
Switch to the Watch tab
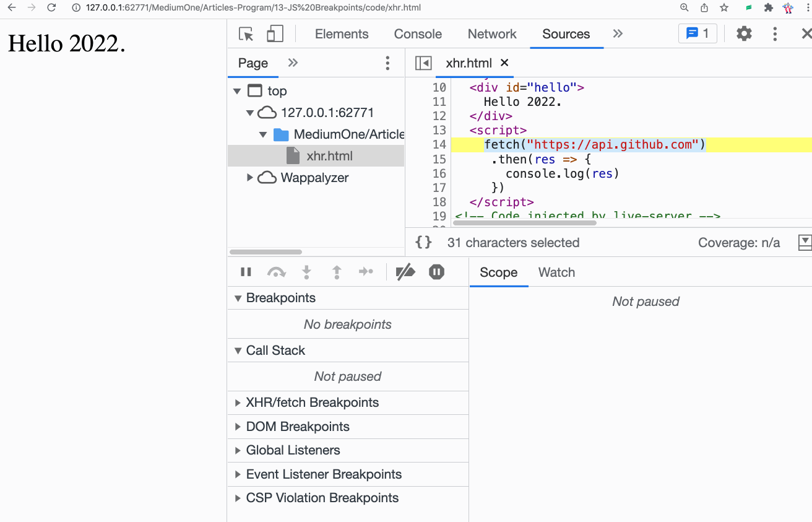[x=556, y=272]
